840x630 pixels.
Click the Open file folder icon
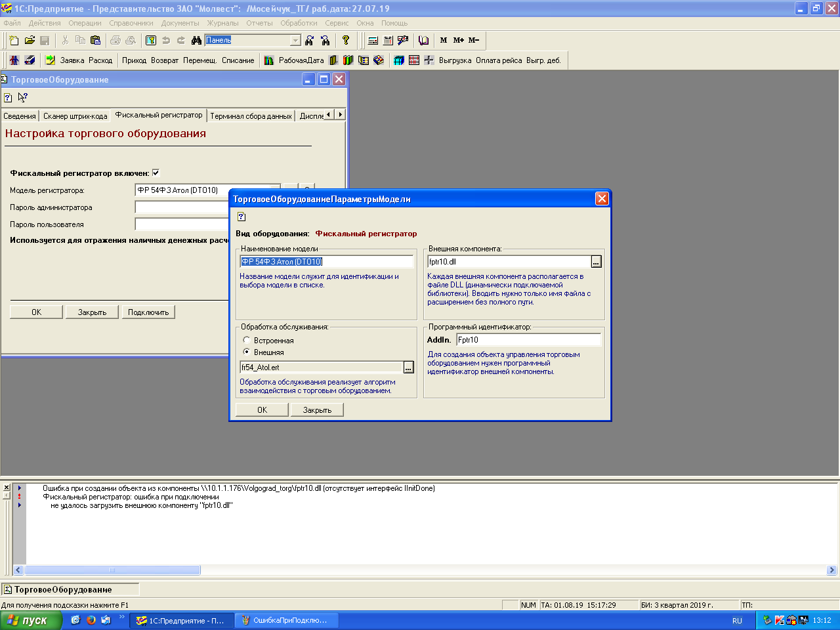[30, 40]
